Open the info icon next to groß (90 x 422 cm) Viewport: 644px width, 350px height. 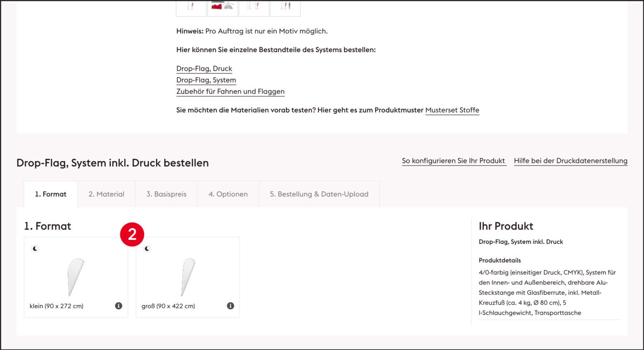(x=230, y=306)
